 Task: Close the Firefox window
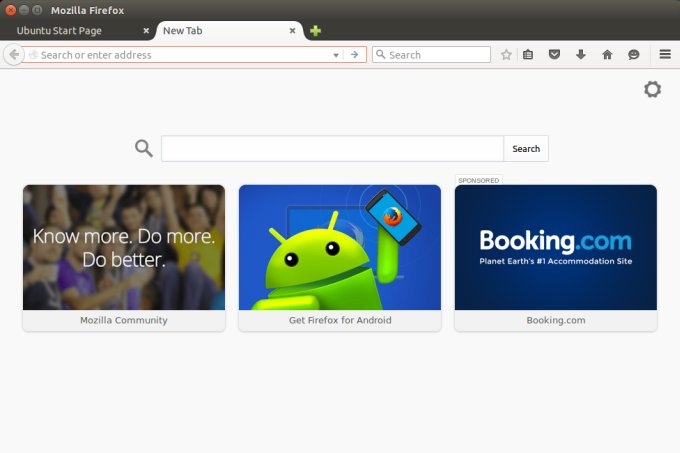tap(11, 10)
